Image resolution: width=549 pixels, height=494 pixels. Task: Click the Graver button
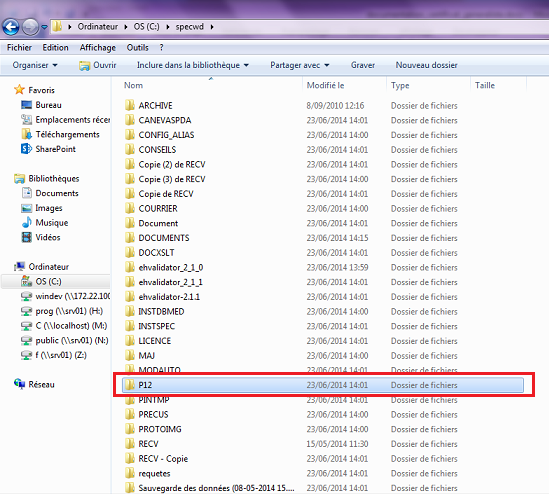coord(363,65)
